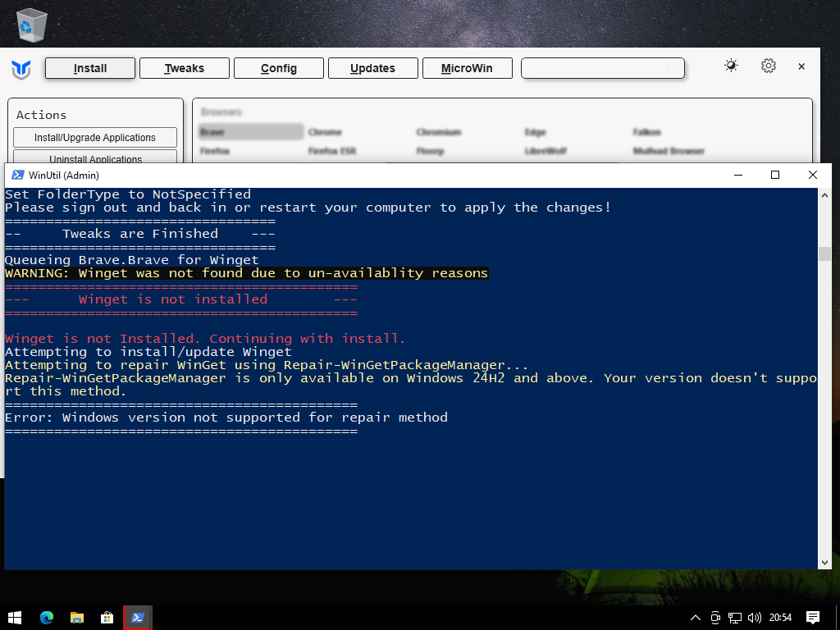Click the 'Winget is not Installed. Continuing' line
Viewport: 840px width, 630px height.
tap(205, 339)
